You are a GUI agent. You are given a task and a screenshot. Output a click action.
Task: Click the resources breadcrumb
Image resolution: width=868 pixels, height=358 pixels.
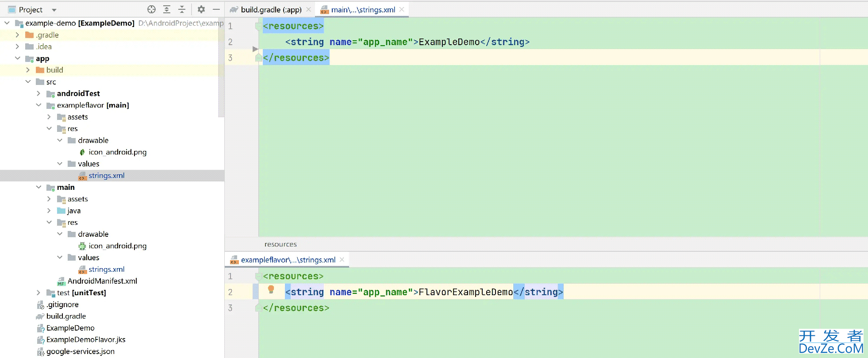click(280, 244)
